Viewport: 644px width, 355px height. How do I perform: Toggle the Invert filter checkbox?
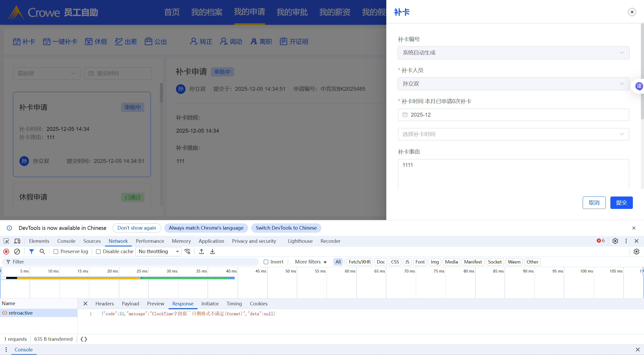(x=266, y=262)
